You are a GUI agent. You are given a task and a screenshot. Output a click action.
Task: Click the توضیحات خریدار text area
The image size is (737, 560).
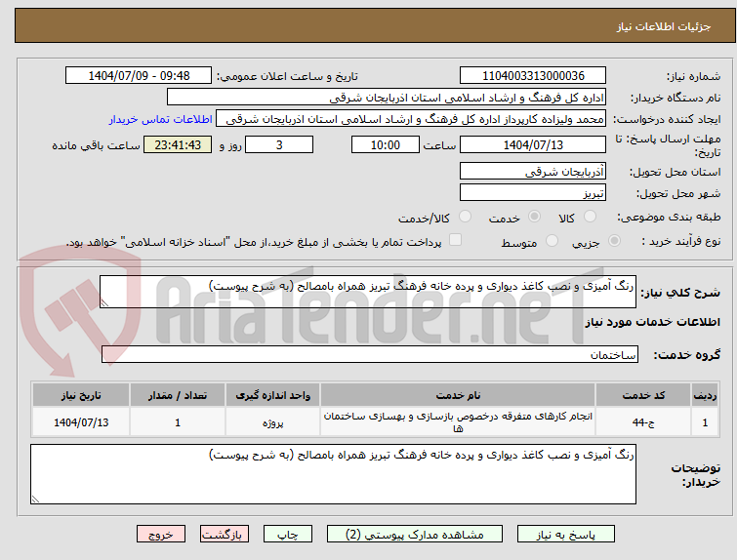point(333,474)
